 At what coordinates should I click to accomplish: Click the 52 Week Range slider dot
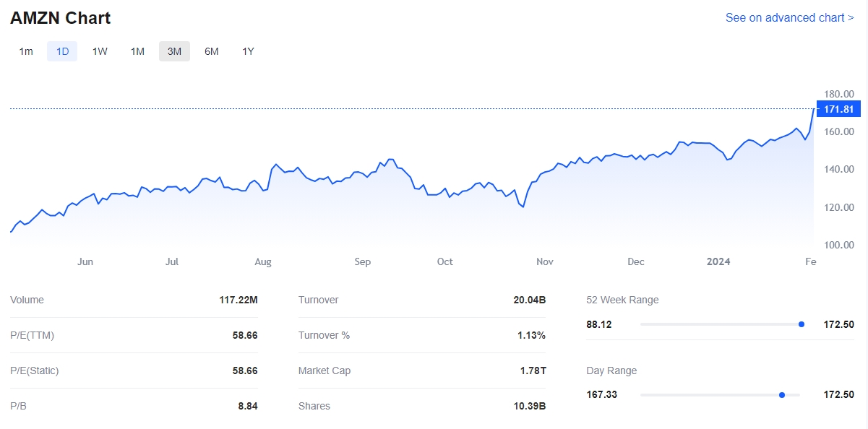point(802,324)
